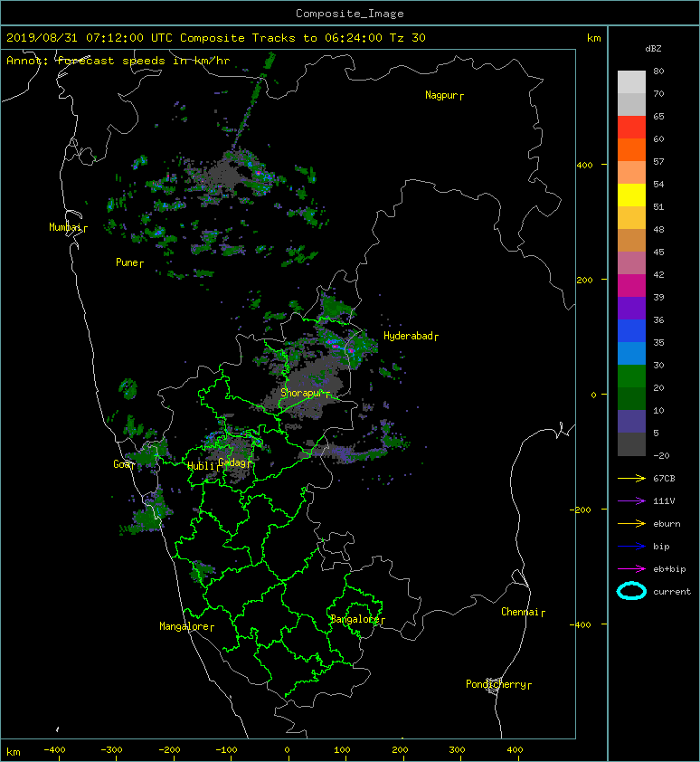Select the Pondicherry city label
The image size is (700, 762).
[498, 685]
